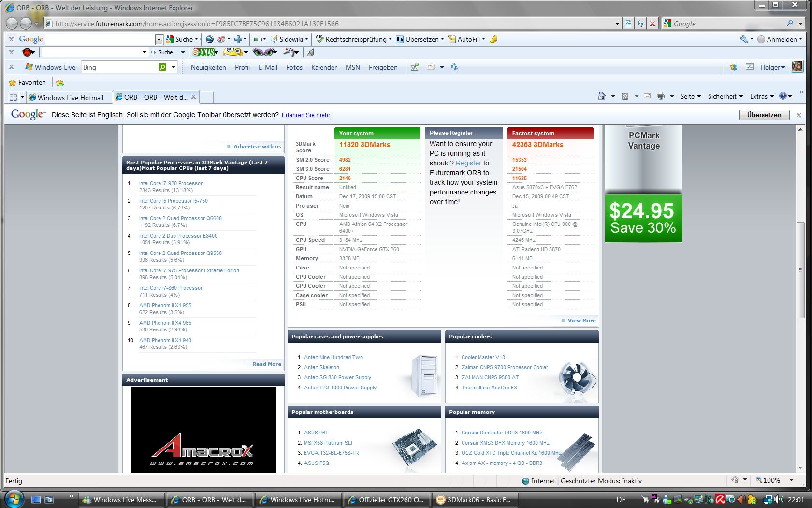The height and width of the screenshot is (508, 812).
Task: Open a new blank tab
Action: click(x=206, y=97)
